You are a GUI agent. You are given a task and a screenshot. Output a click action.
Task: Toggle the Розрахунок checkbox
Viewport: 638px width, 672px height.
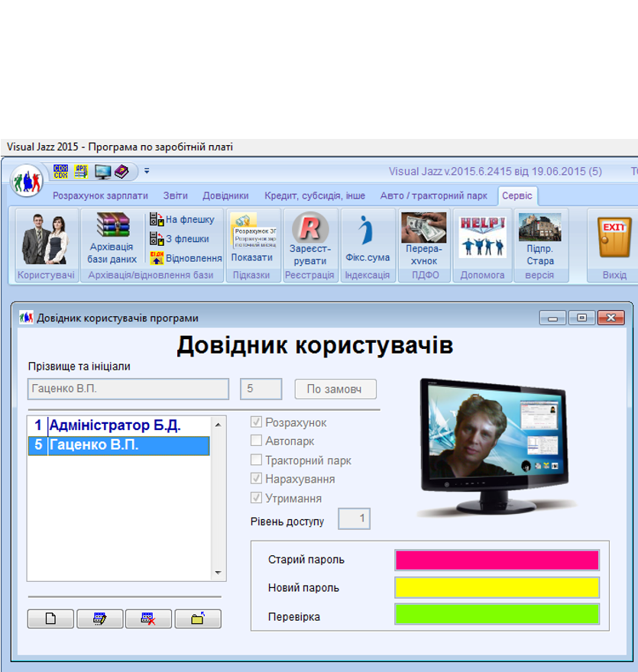257,422
